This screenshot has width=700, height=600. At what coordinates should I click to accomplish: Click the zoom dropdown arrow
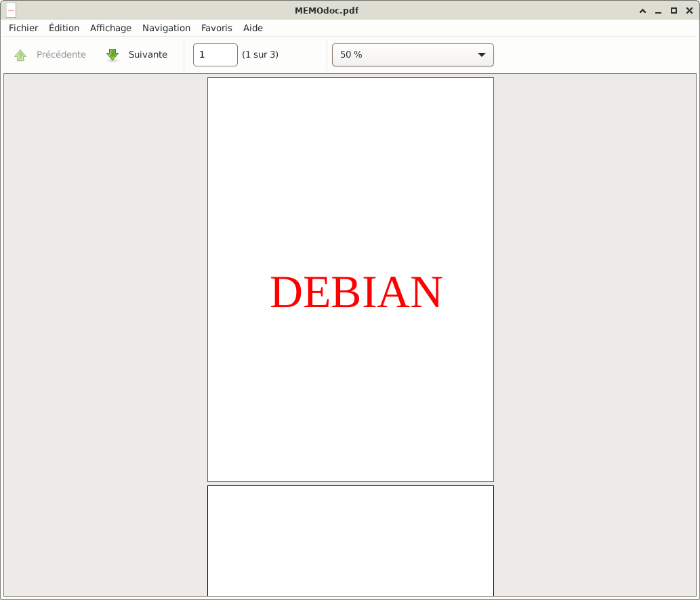481,55
